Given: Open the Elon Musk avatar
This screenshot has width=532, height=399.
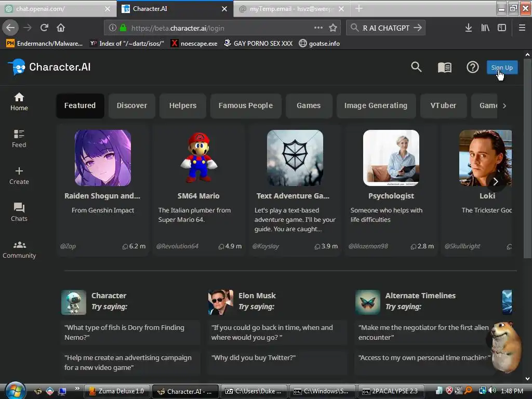Looking at the screenshot, I should (220, 302).
